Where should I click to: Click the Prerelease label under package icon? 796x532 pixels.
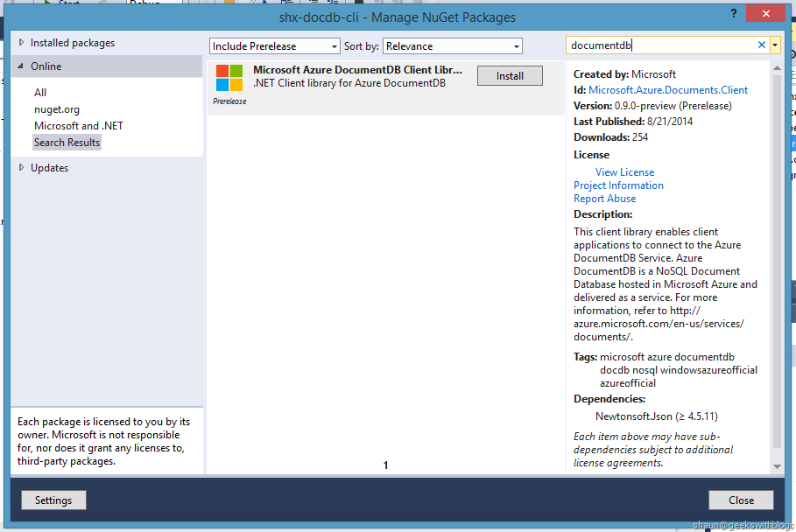[229, 101]
